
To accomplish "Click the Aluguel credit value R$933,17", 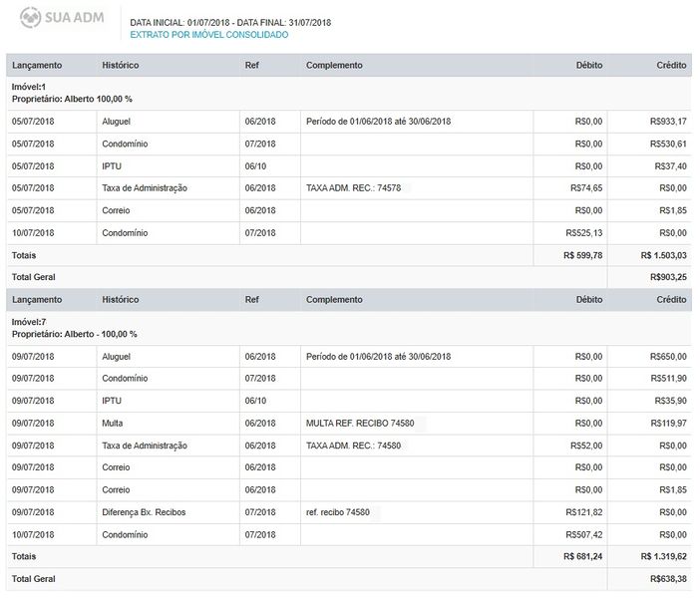I will pos(667,122).
